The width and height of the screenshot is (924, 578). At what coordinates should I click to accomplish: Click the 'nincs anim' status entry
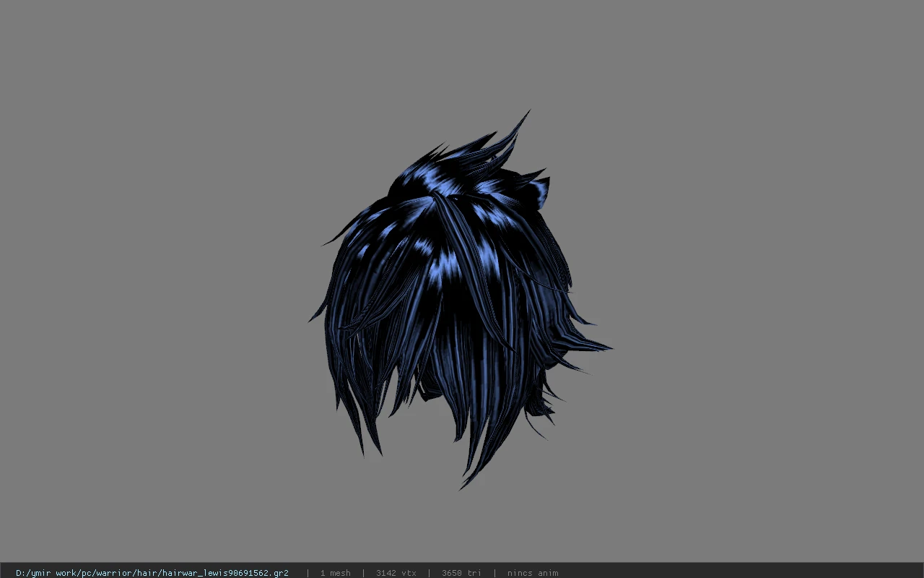pyautogui.click(x=533, y=573)
